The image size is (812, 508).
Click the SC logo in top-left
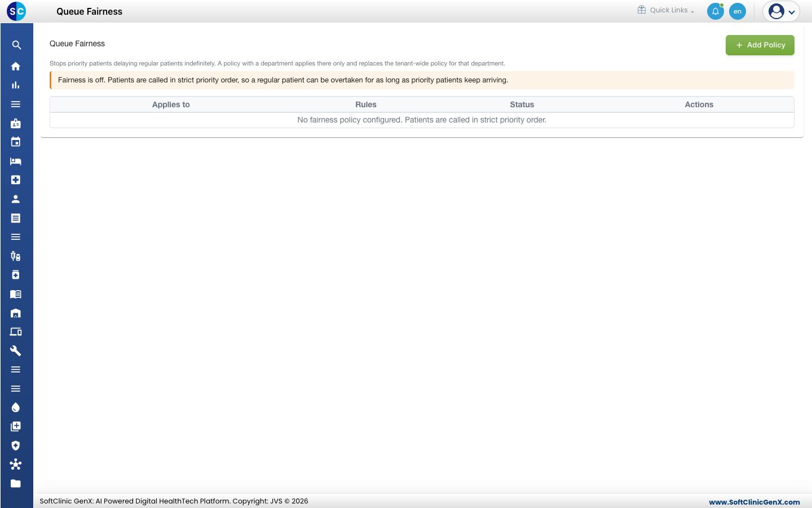tap(16, 11)
